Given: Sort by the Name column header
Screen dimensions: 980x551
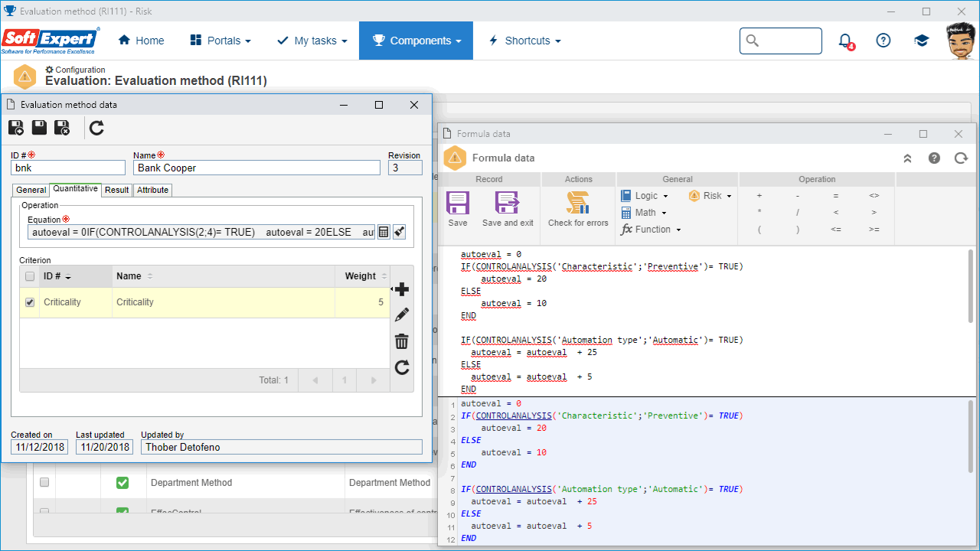Looking at the screenshot, I should (x=224, y=276).
